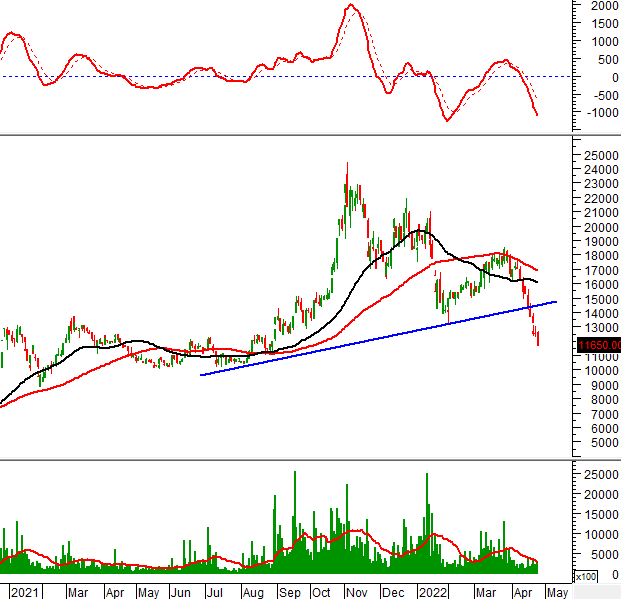This screenshot has height=599, width=621.
Task: Click the May label at far right of axis
Action: click(x=557, y=591)
